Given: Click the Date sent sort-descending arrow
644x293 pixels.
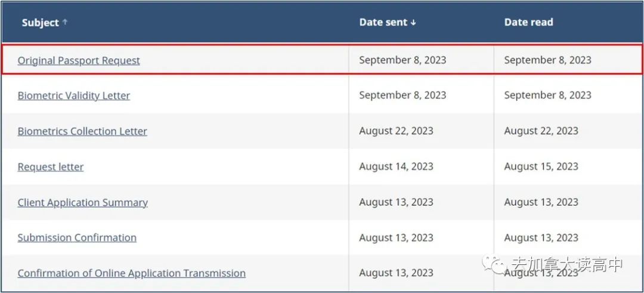Looking at the screenshot, I should coord(413,23).
